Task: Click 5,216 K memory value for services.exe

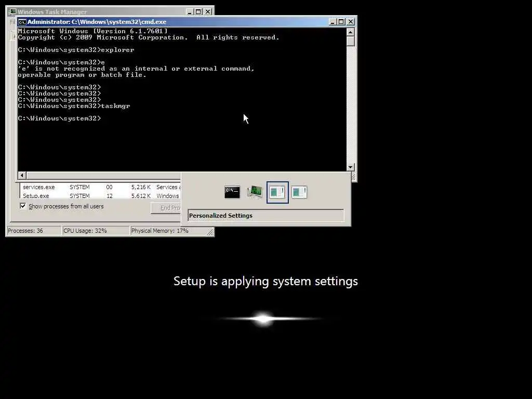Action: pyautogui.click(x=141, y=187)
